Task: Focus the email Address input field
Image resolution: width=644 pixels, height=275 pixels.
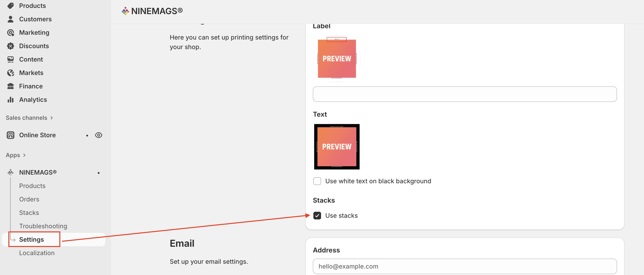Action: coord(464,266)
